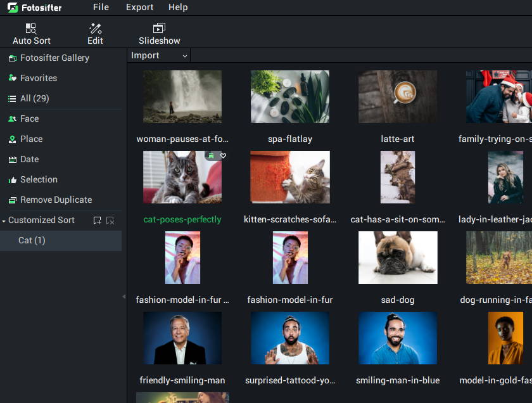Open the Export menu
The width and height of the screenshot is (532, 403).
[139, 7]
